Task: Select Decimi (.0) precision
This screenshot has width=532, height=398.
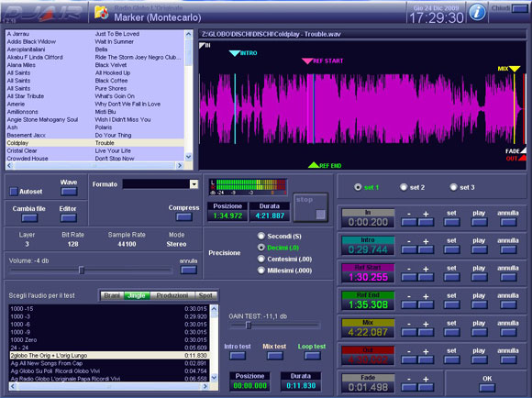Action: (260, 248)
